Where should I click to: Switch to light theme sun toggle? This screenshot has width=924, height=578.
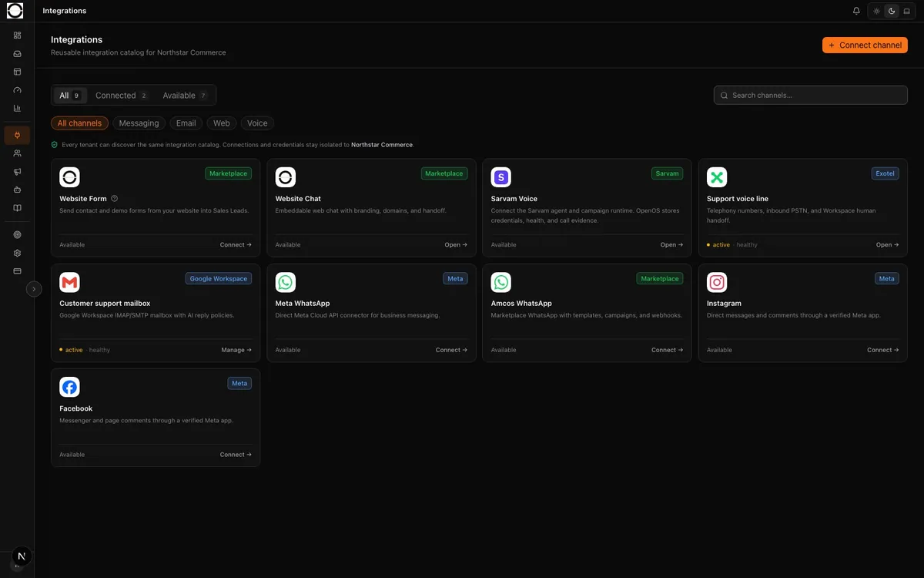[876, 11]
